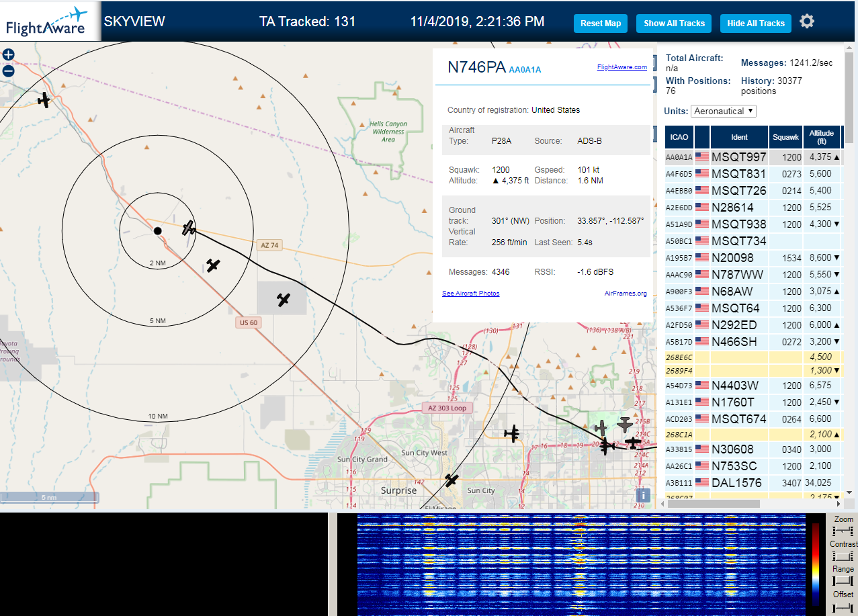This screenshot has height=616, width=858.
Task: Click US flag for the N28614 row
Action: (702, 208)
